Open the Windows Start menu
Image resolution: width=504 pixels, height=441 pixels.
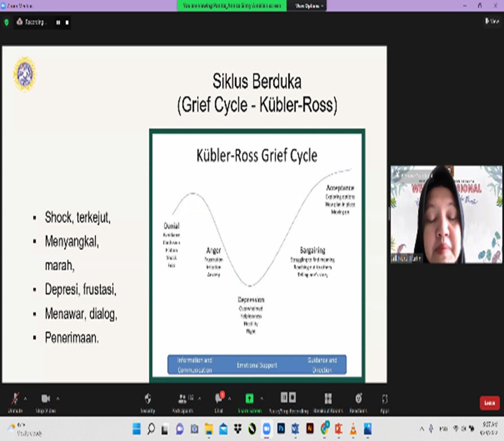point(136,430)
